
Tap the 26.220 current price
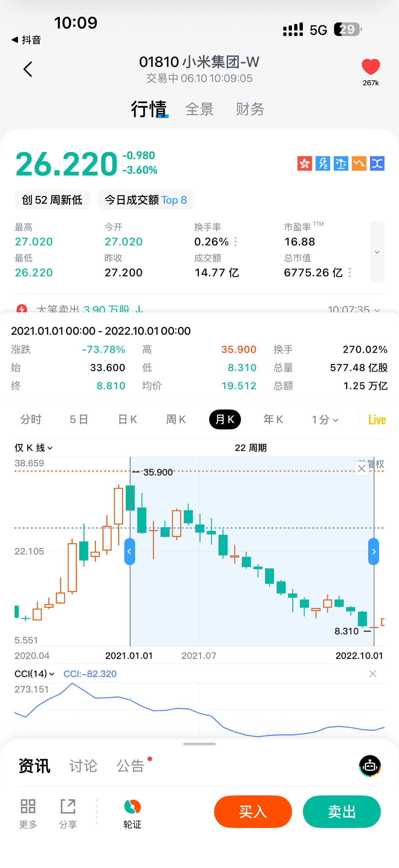[66, 164]
